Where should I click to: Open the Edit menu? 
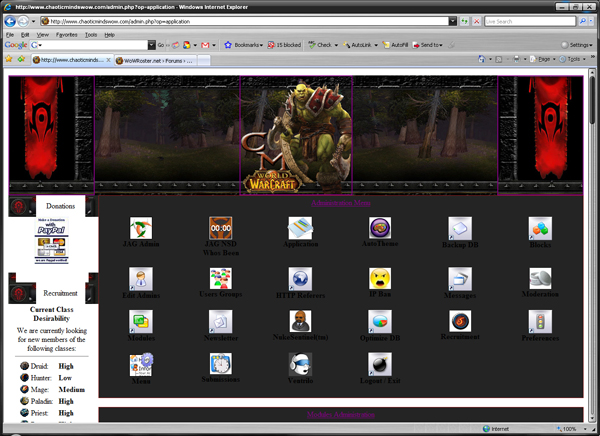pos(25,34)
